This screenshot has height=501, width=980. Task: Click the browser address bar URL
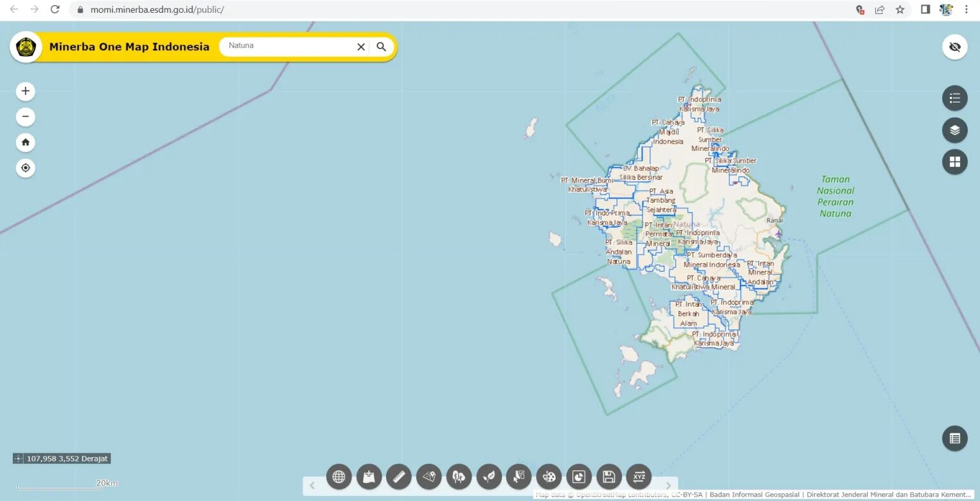tap(157, 10)
